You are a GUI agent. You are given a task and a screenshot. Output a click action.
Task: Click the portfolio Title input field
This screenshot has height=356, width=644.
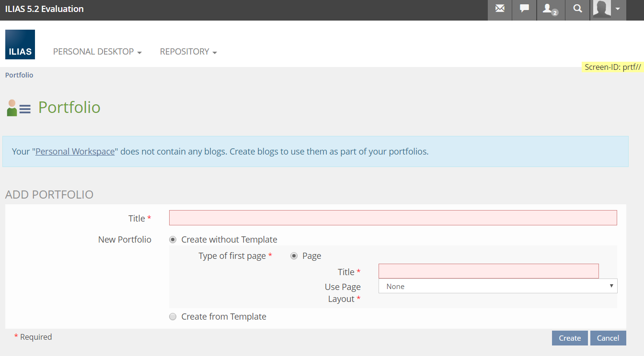click(x=393, y=218)
